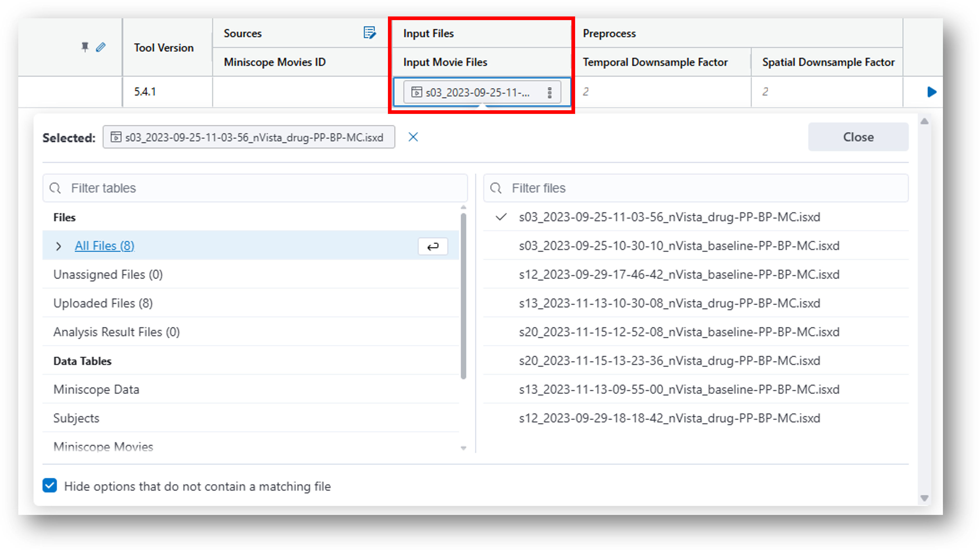Select file s12_2023-09-29-18-18-42_nVista_drug
Viewport: 980px width, 552px height.
click(696, 418)
